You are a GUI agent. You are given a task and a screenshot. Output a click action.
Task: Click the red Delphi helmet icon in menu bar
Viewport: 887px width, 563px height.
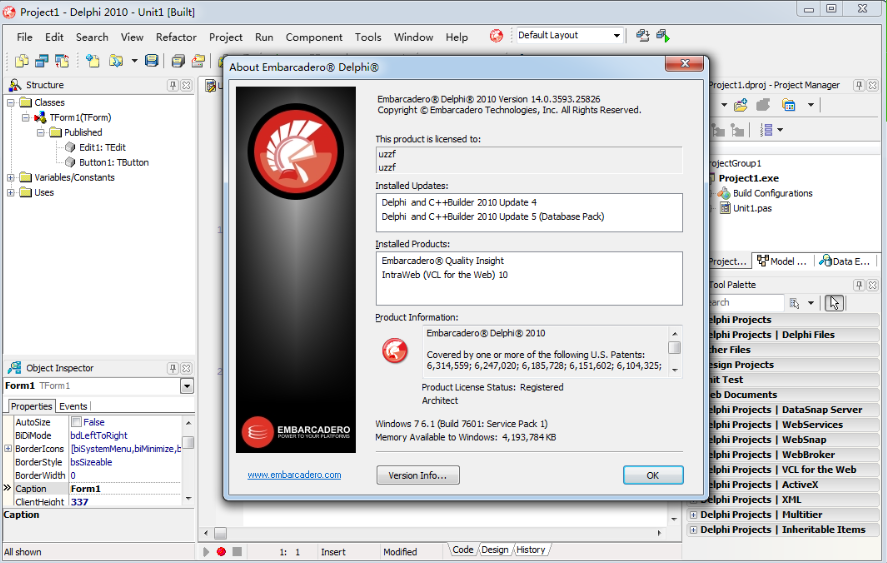click(x=496, y=36)
